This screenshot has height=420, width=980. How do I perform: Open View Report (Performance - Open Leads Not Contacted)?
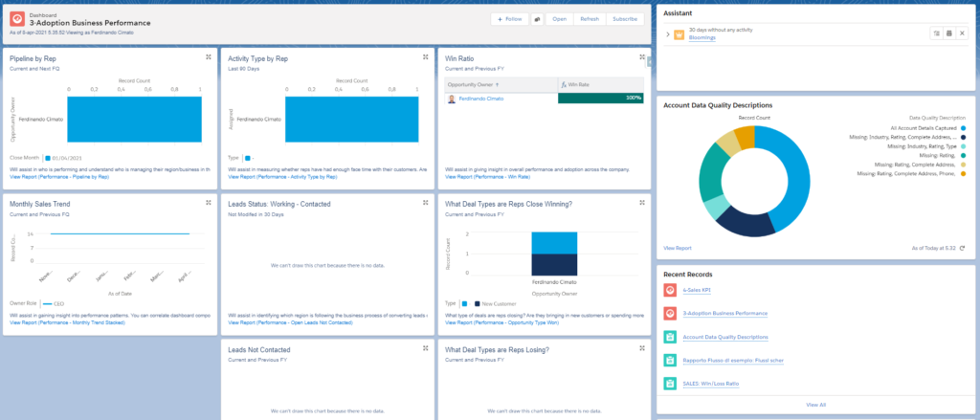tap(290, 322)
